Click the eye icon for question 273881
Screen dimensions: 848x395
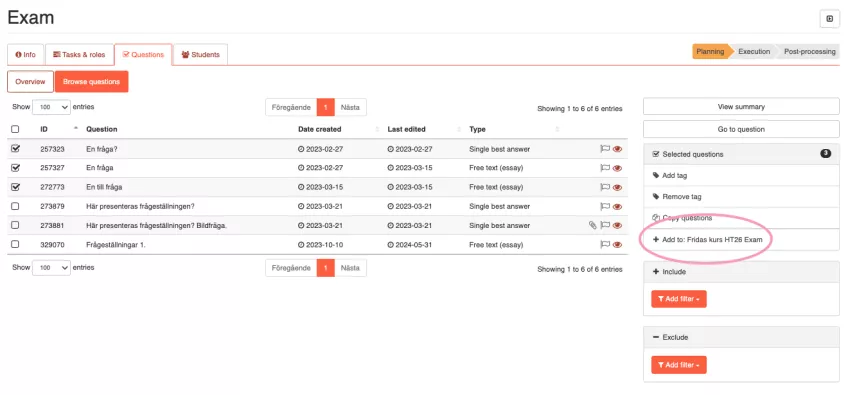pyautogui.click(x=617, y=226)
